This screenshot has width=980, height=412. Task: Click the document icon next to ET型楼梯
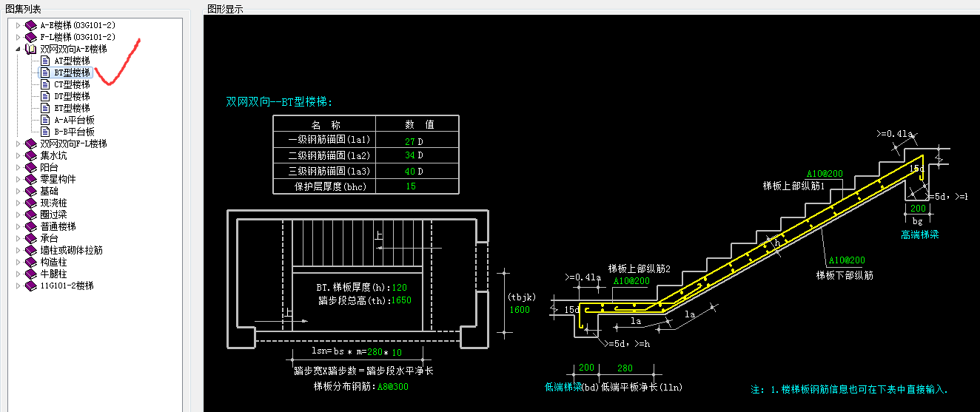tap(45, 108)
